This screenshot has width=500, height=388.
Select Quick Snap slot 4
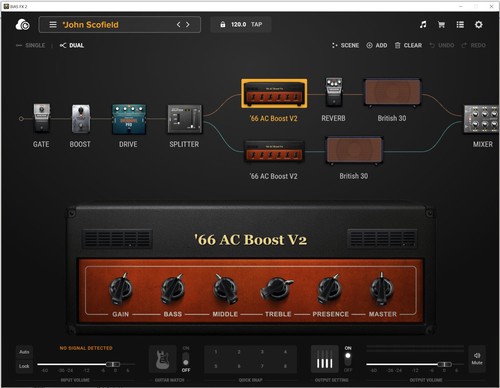[x=285, y=352]
